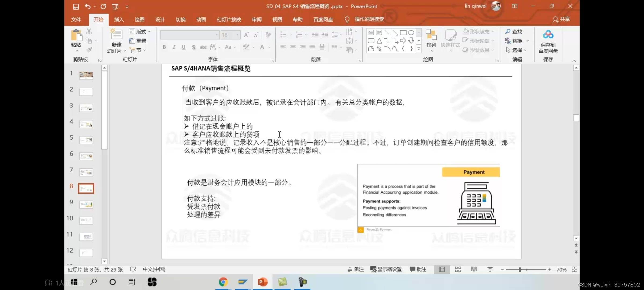Switch to the 插入 insert tab
Image resolution: width=644 pixels, height=290 pixels.
click(119, 19)
